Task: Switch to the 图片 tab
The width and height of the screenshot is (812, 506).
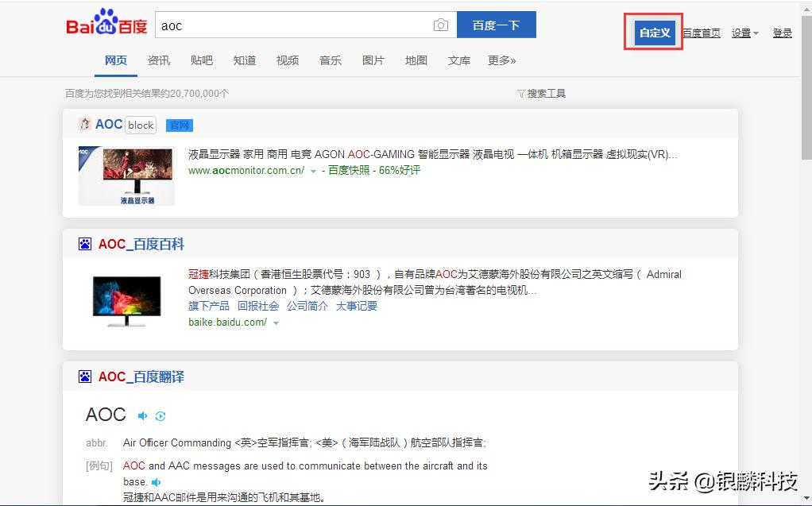Action: coord(373,60)
